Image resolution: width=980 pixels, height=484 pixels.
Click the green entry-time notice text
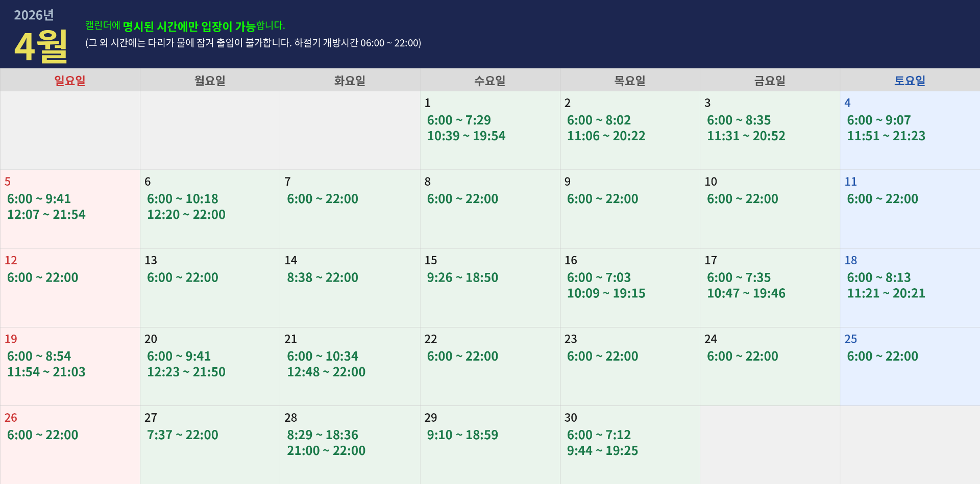tap(185, 26)
